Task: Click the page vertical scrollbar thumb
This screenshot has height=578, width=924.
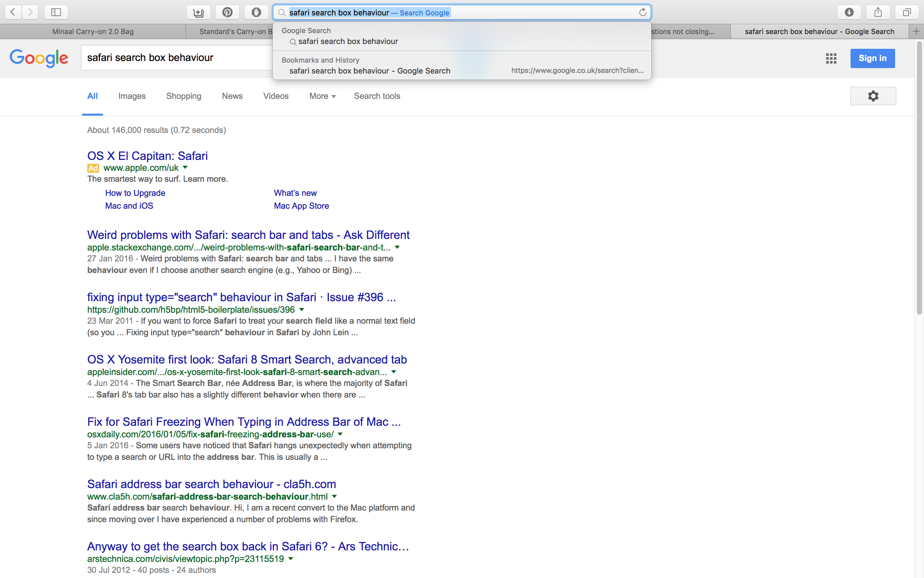Action: point(920,179)
